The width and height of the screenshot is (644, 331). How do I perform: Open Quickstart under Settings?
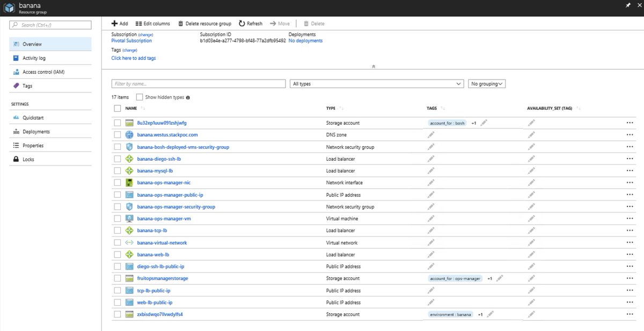tap(50, 118)
